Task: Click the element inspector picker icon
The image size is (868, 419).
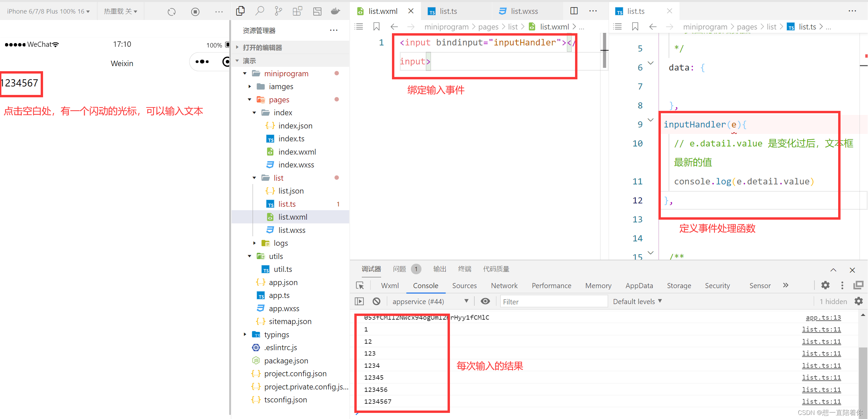Action: coord(360,285)
